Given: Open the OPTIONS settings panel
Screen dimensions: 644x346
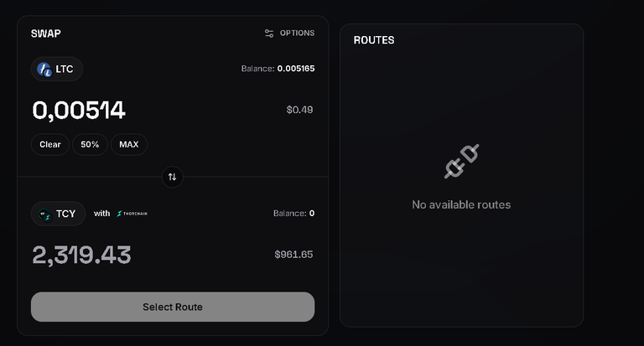Looking at the screenshot, I should click(289, 34).
